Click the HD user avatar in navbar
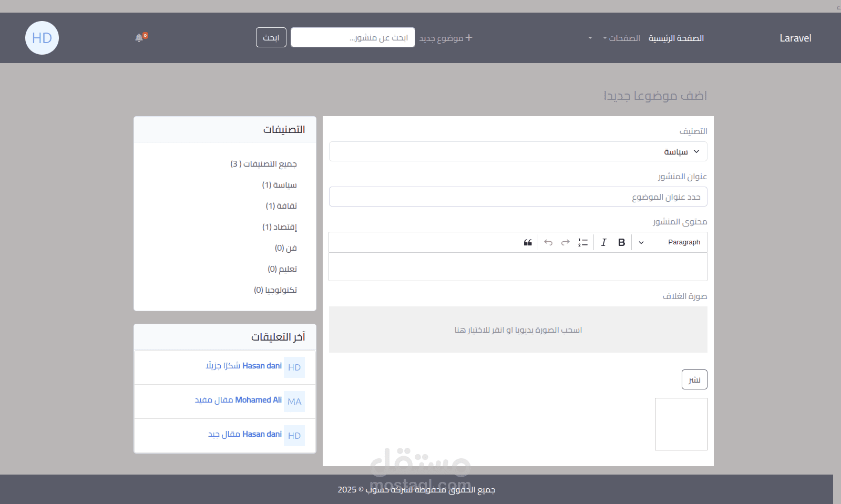 42,38
